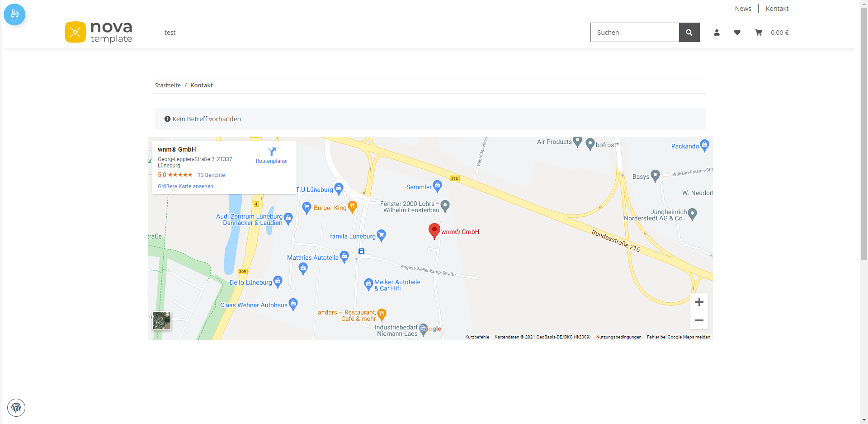868x424 pixels.
Task: Click Fehler bei Google Maps melden
Action: point(679,337)
